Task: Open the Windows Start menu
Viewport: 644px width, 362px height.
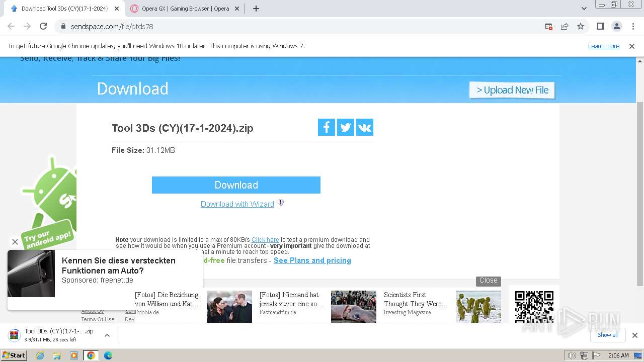Action: 14,355
